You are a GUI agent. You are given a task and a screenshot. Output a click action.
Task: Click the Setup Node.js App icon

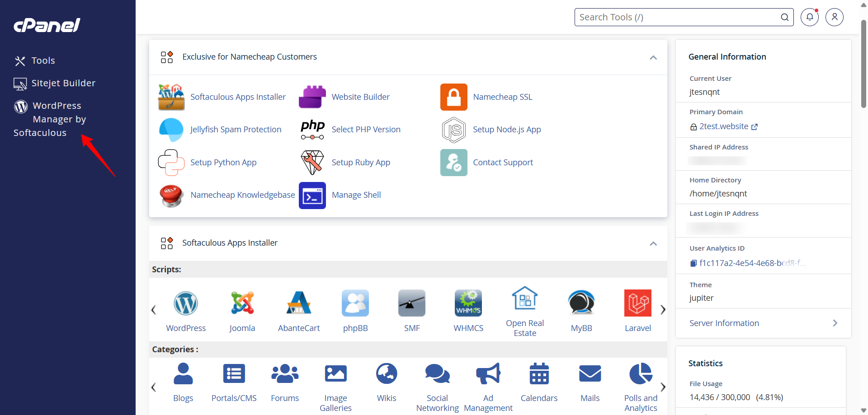coord(454,130)
